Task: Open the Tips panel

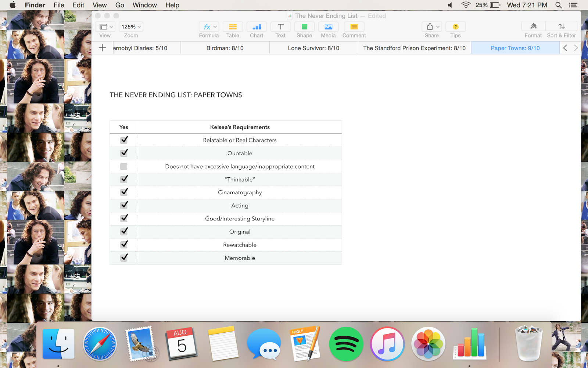Action: [x=455, y=26]
